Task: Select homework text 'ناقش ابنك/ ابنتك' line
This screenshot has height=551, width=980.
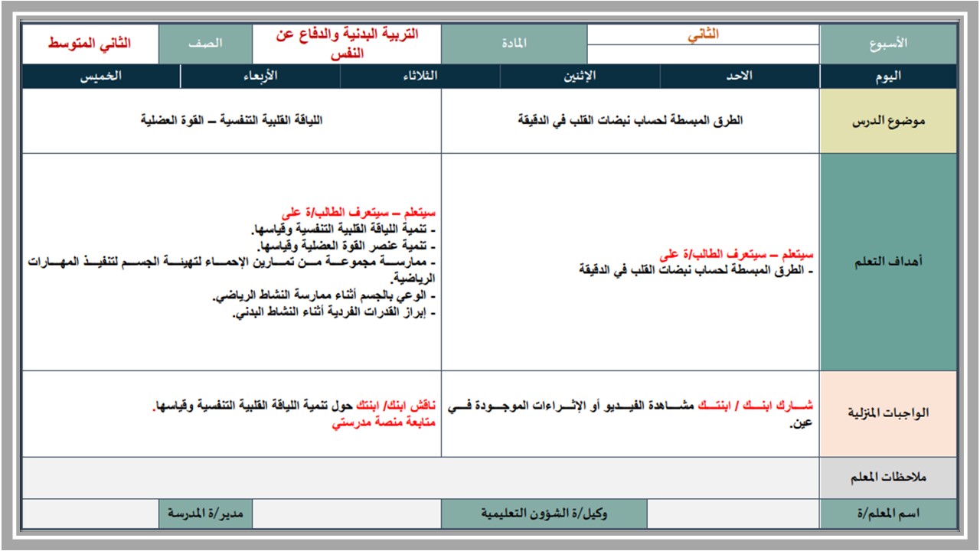Action: (x=295, y=406)
